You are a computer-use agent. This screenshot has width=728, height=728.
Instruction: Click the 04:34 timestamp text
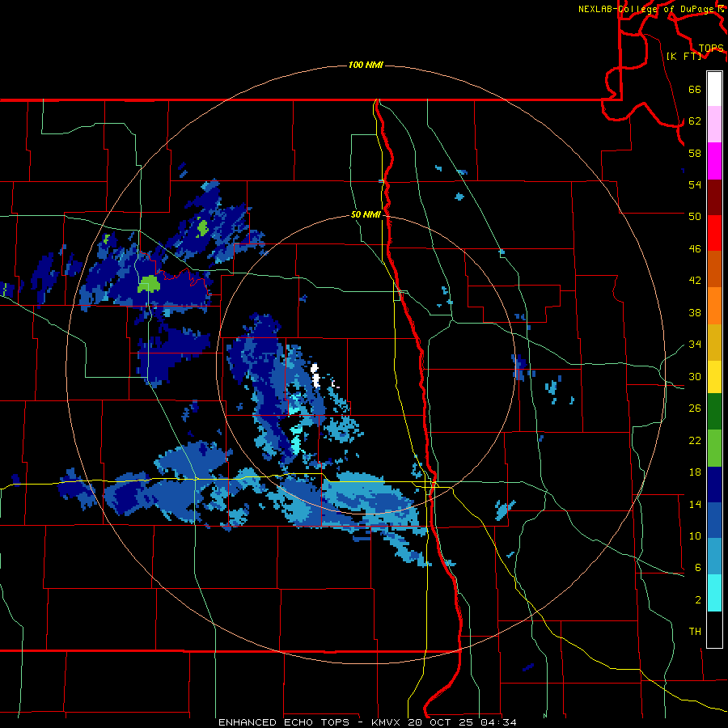498,722
